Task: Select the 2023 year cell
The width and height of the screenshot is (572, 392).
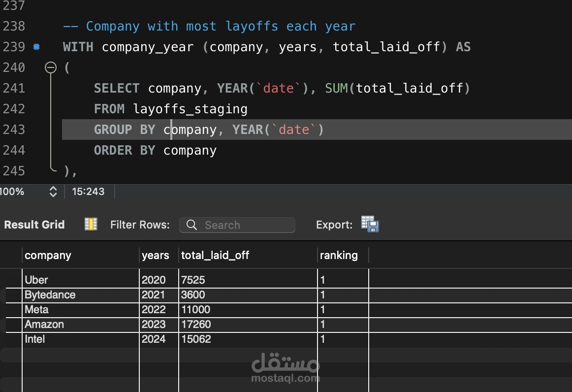Action: point(159,325)
